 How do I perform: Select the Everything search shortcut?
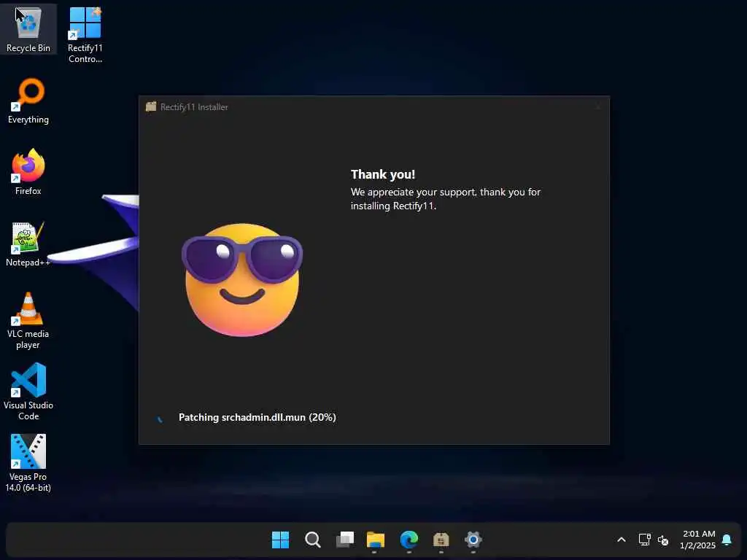(28, 101)
